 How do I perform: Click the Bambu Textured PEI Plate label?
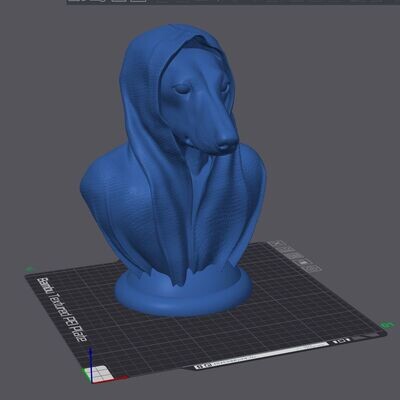(x=62, y=308)
